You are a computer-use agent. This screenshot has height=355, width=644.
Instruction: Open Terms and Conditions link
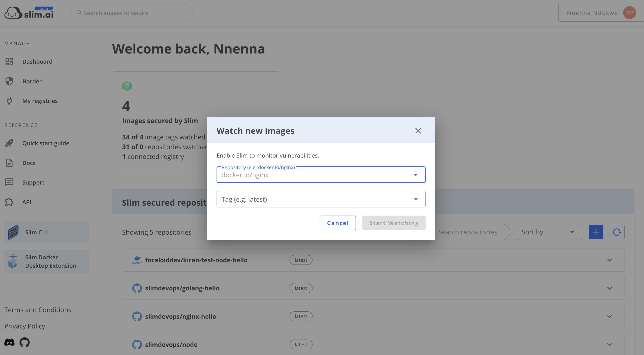[x=38, y=310]
